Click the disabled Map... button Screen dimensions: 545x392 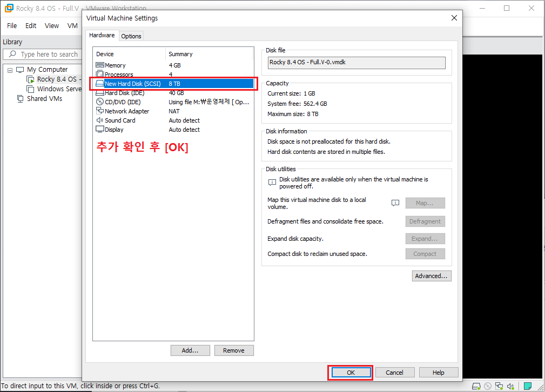click(425, 203)
